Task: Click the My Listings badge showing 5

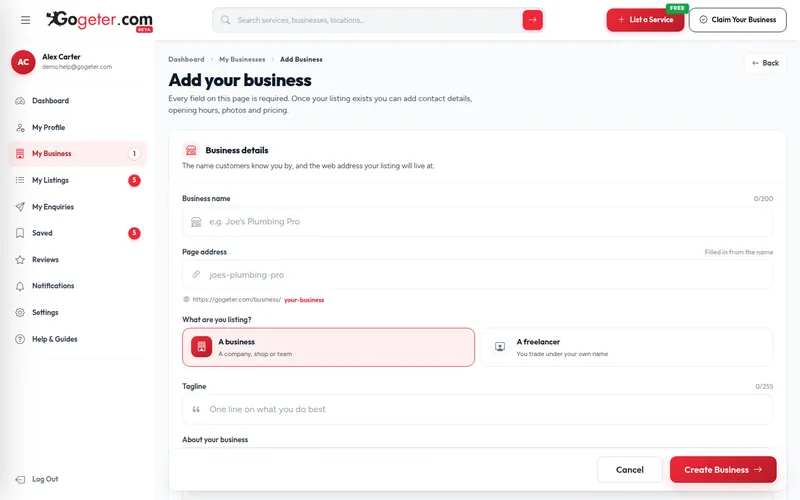Action: pos(134,180)
